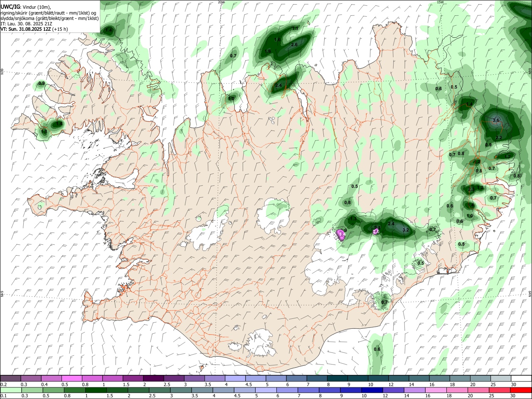Click the 1.7 precipitation value in the east
The image size is (532, 399).
507,157
